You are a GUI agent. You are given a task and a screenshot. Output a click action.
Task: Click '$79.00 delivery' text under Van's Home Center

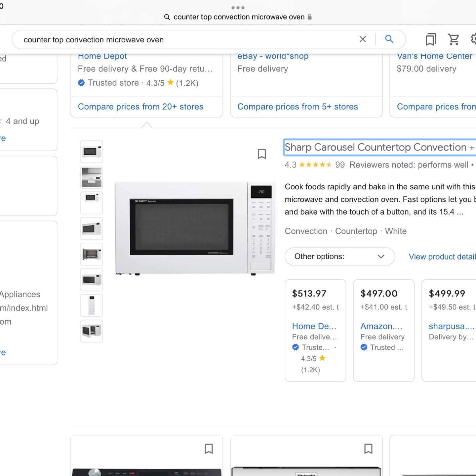click(x=426, y=69)
